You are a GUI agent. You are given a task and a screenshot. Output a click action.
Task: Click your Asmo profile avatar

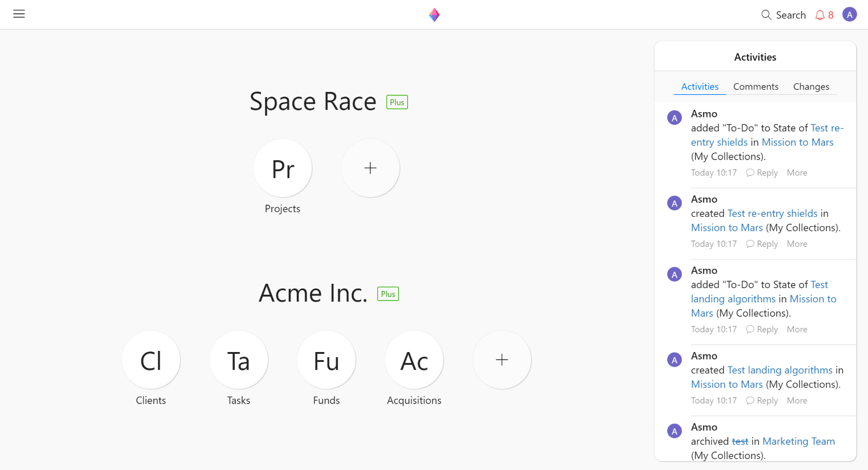click(849, 14)
